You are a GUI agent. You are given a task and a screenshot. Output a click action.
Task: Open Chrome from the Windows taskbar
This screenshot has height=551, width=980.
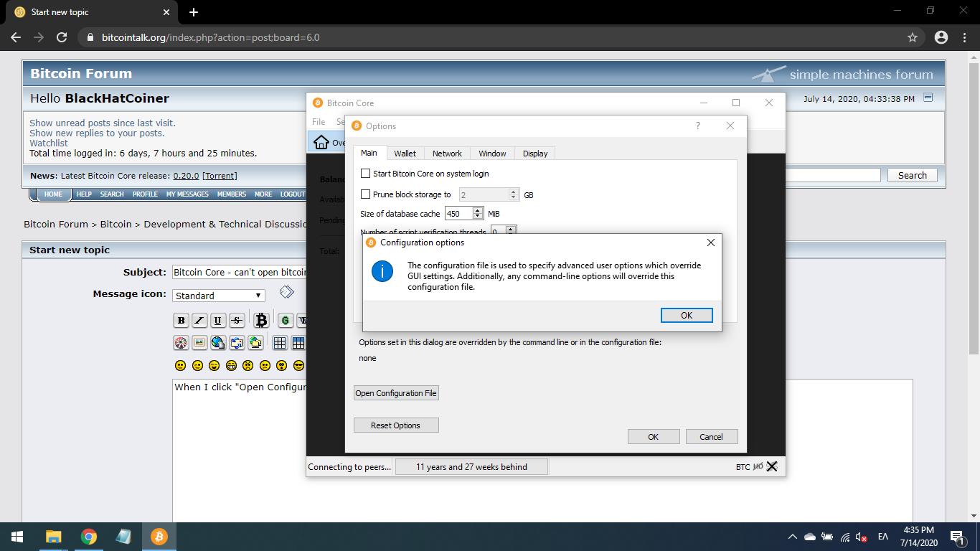pyautogui.click(x=89, y=537)
